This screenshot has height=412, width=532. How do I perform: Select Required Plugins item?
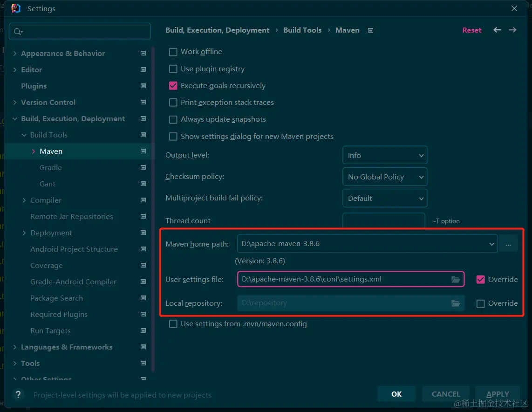click(x=59, y=314)
